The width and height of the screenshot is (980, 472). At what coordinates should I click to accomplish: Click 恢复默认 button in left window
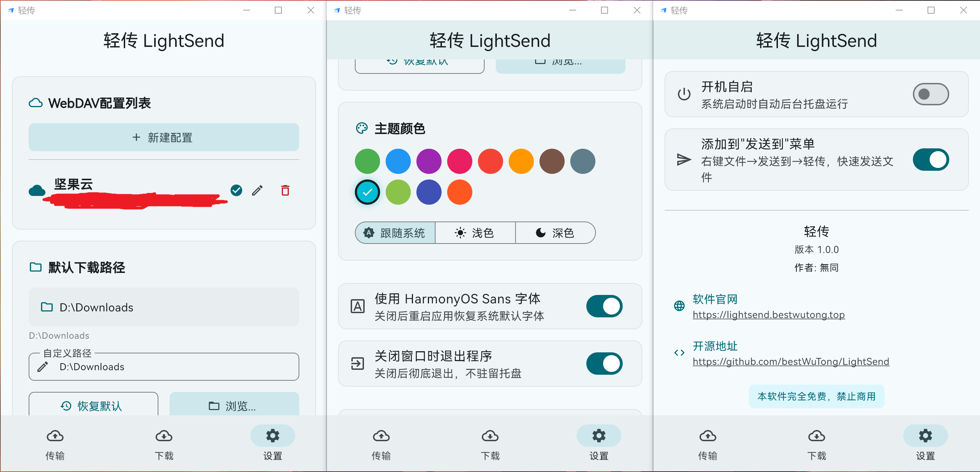(94, 404)
